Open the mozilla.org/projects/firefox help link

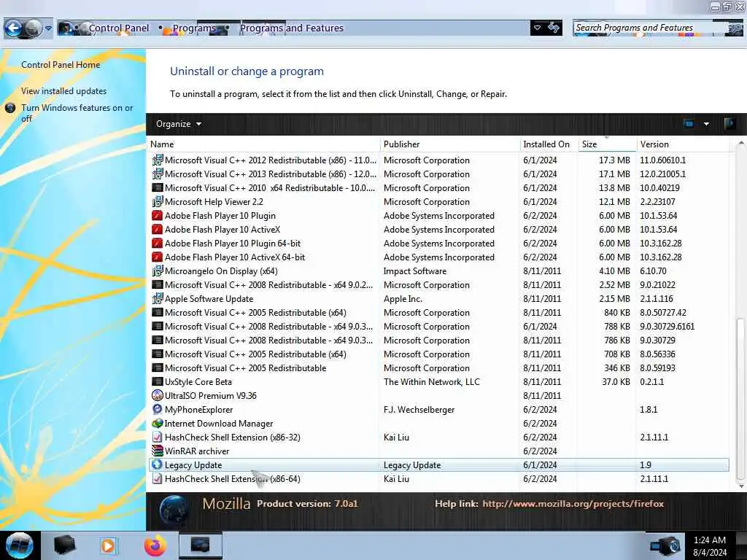[x=573, y=503]
